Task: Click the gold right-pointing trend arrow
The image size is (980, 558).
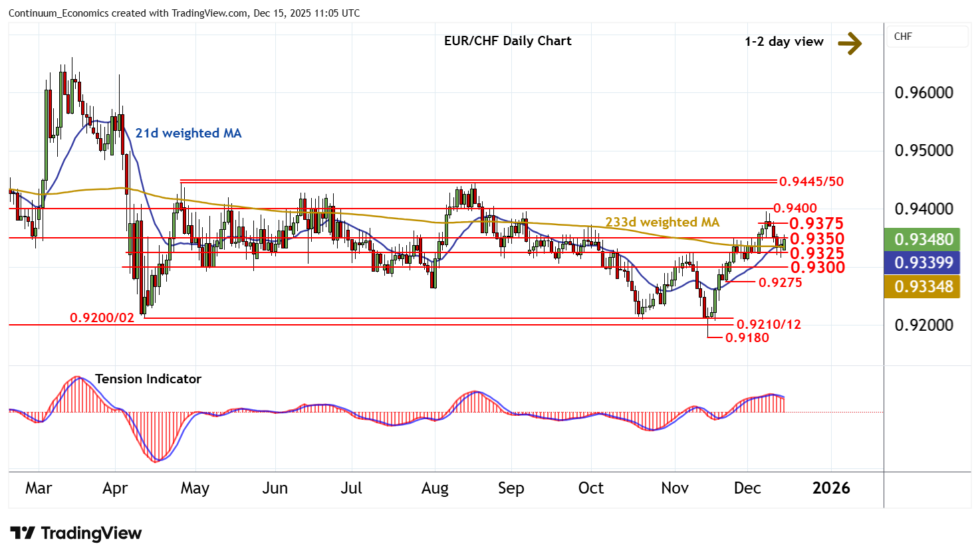Action: click(x=849, y=44)
